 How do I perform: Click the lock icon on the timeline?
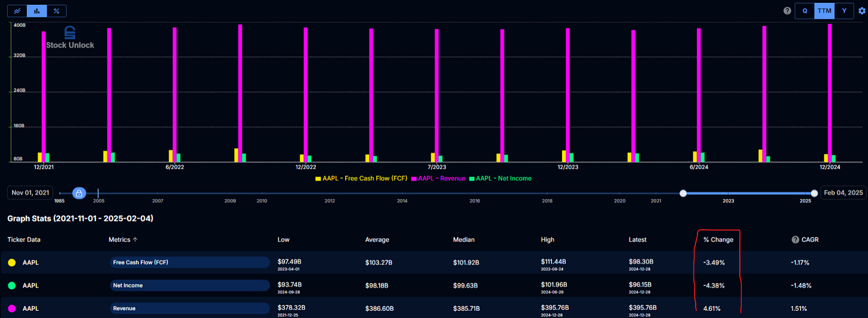(x=79, y=193)
